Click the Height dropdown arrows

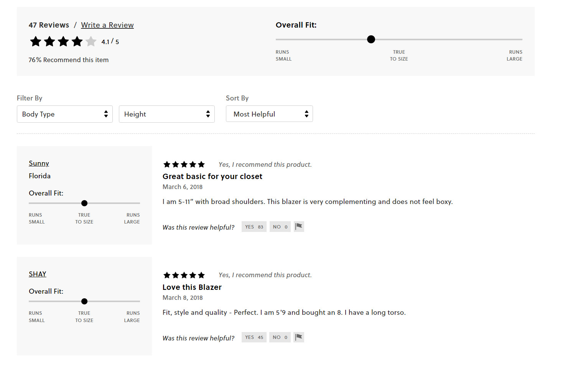click(208, 114)
